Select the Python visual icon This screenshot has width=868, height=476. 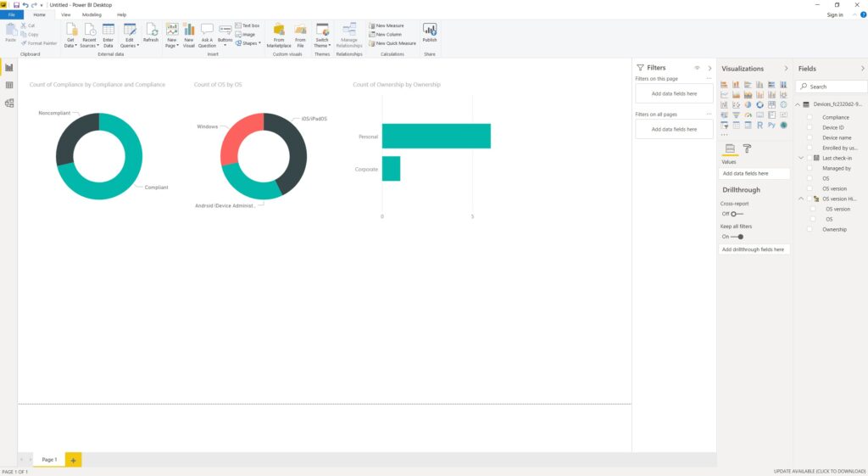[772, 125]
